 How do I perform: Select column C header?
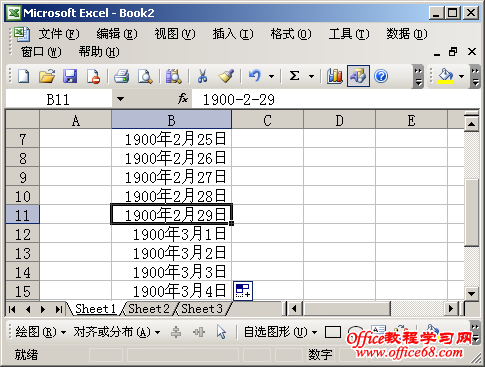[267, 120]
